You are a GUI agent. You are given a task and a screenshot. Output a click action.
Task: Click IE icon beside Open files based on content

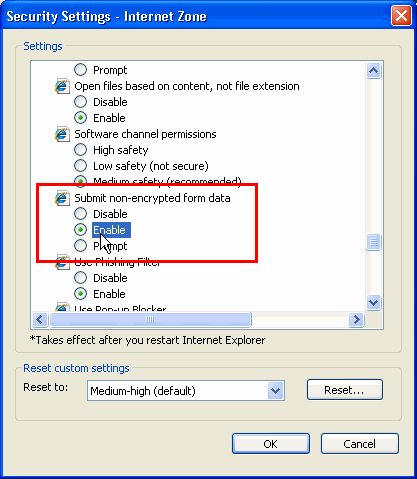[62, 86]
